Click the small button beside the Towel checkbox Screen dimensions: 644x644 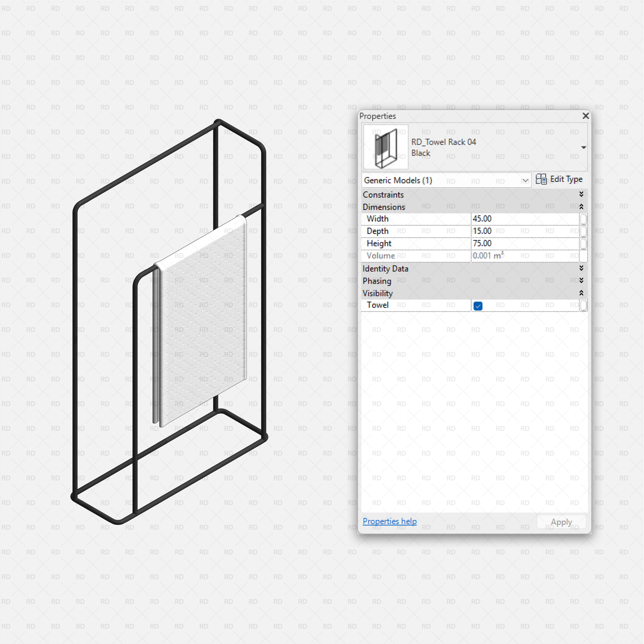click(x=583, y=305)
